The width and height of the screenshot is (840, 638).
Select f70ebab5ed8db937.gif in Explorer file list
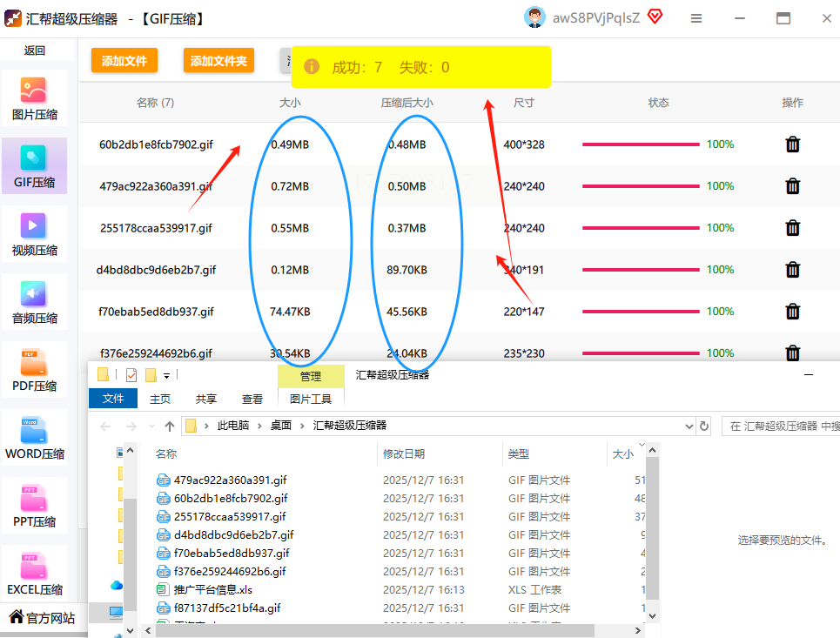click(232, 553)
